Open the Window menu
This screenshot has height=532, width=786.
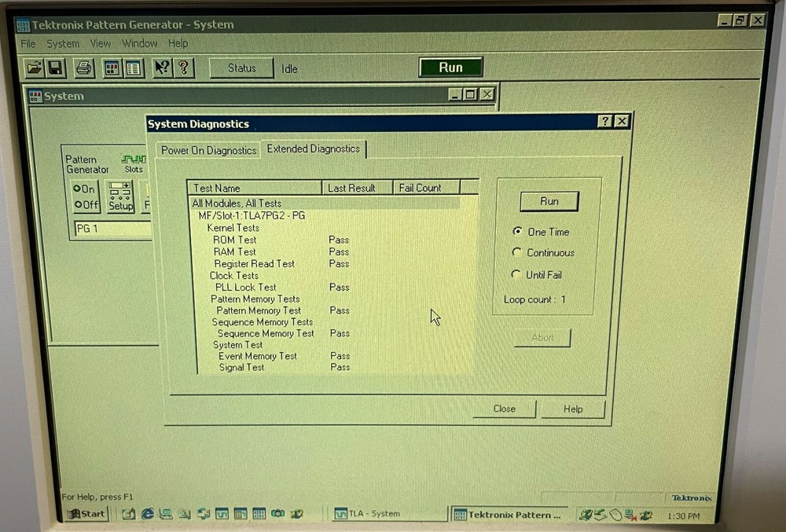click(140, 43)
